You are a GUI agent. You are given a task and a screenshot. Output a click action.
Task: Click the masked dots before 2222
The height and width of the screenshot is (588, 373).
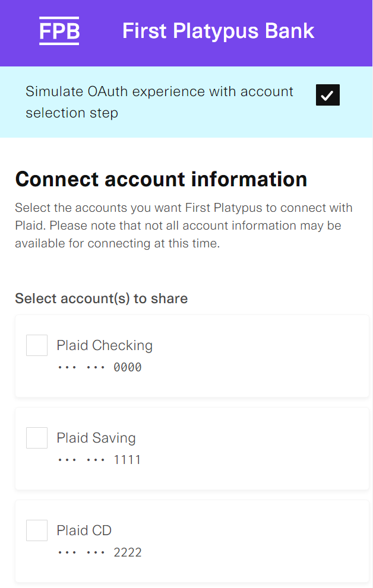[x=81, y=553]
